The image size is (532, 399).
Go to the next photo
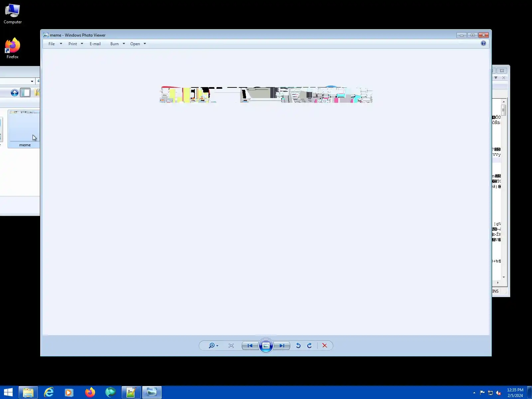[282, 345]
